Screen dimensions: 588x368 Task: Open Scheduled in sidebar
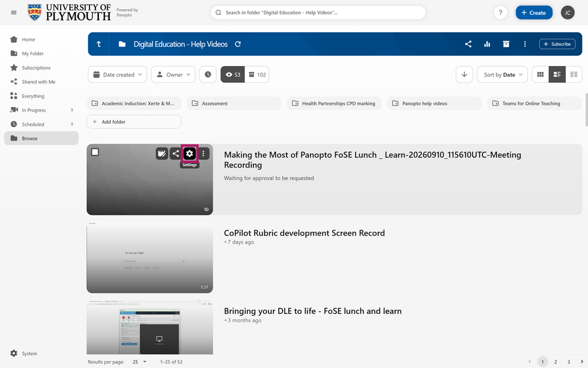[41, 124]
